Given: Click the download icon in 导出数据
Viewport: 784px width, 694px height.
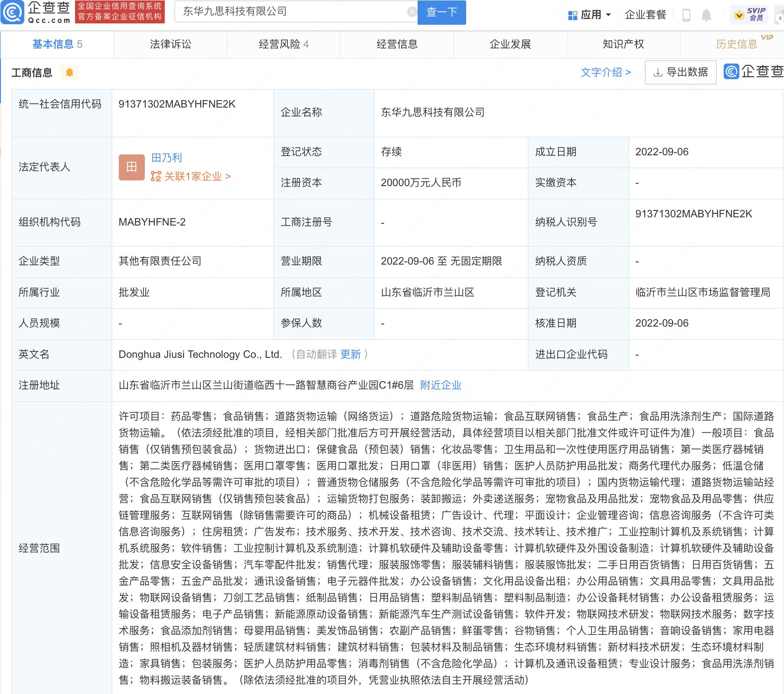Looking at the screenshot, I should click(x=658, y=72).
